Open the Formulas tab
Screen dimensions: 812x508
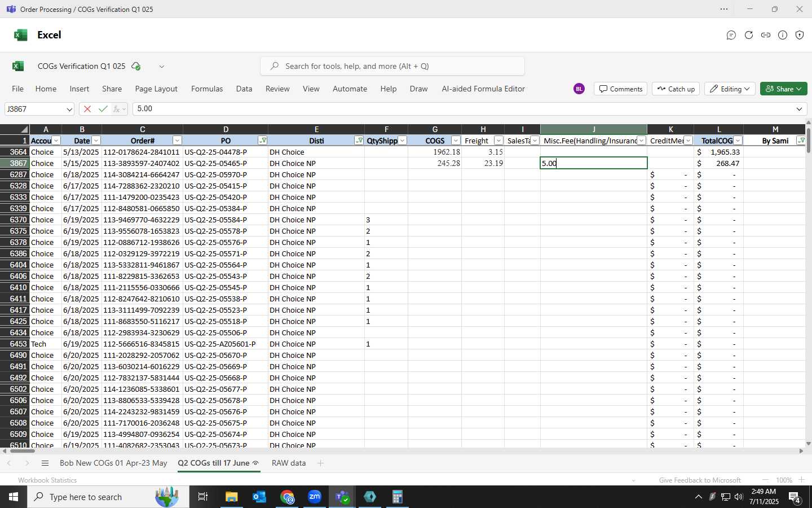pyautogui.click(x=207, y=89)
